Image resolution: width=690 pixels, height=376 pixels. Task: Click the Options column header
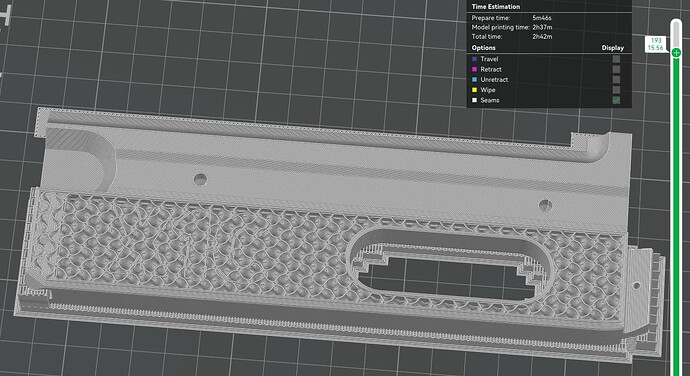[483, 48]
